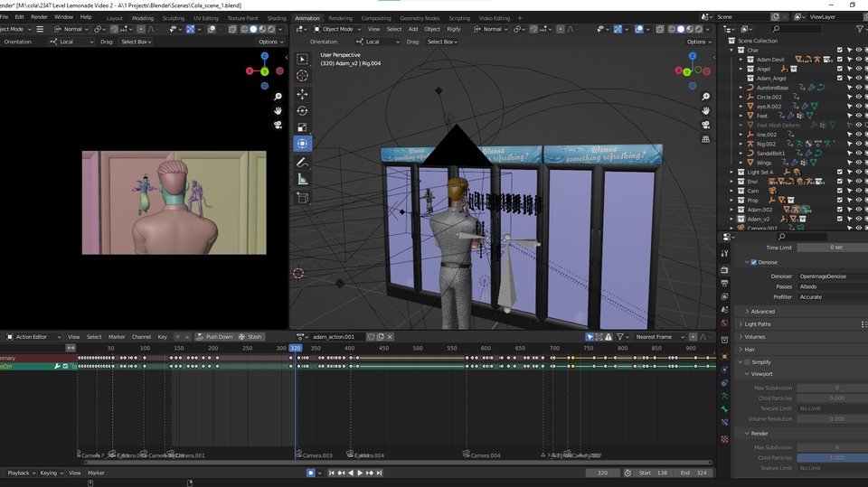Click the fake user shield icon for adam_action.001

tap(371, 336)
